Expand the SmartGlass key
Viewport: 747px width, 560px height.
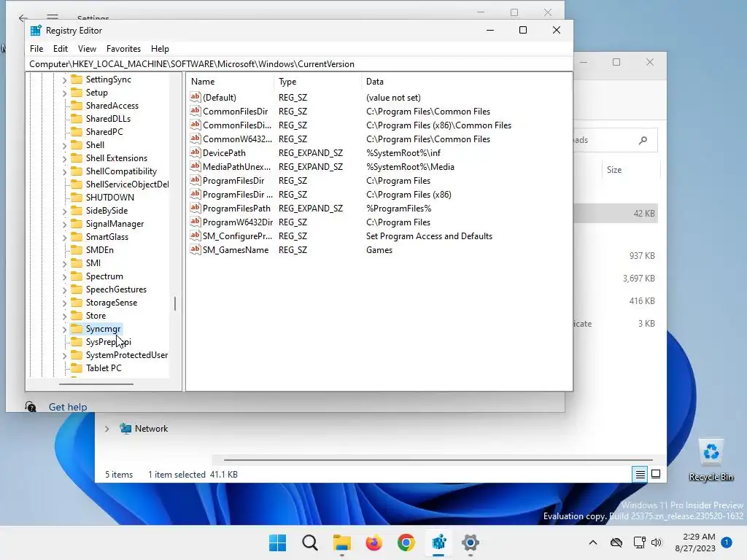[64, 238]
